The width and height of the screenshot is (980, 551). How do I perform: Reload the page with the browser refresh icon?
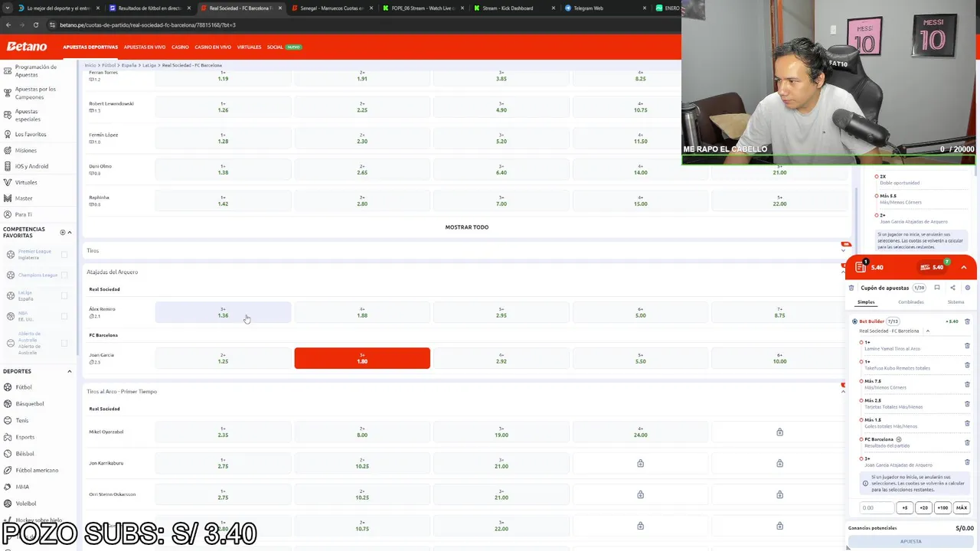click(x=36, y=24)
